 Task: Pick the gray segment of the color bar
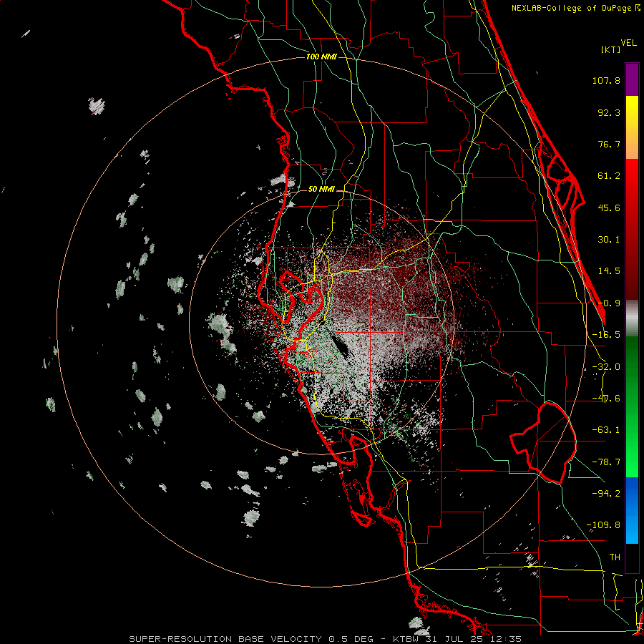tap(632, 318)
